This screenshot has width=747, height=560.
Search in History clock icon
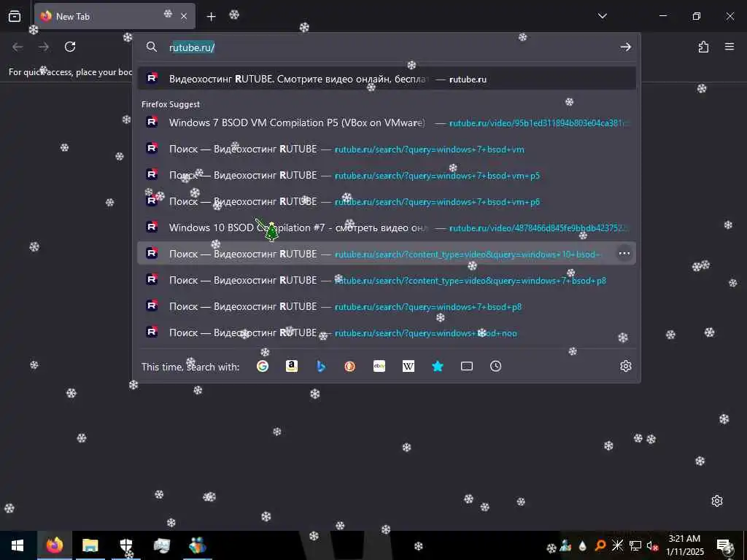[x=495, y=366]
